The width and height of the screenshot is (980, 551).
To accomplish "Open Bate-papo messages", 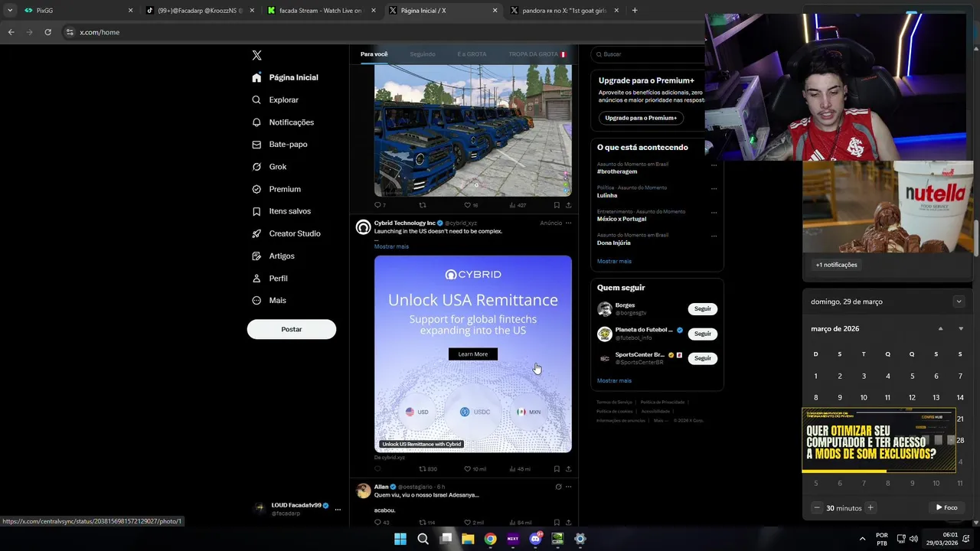I will tap(279, 145).
